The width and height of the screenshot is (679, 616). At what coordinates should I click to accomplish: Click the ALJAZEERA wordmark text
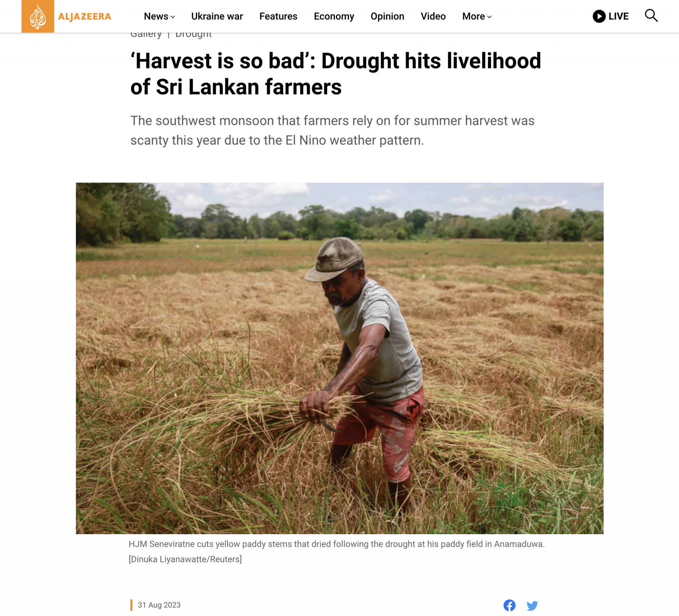[85, 17]
